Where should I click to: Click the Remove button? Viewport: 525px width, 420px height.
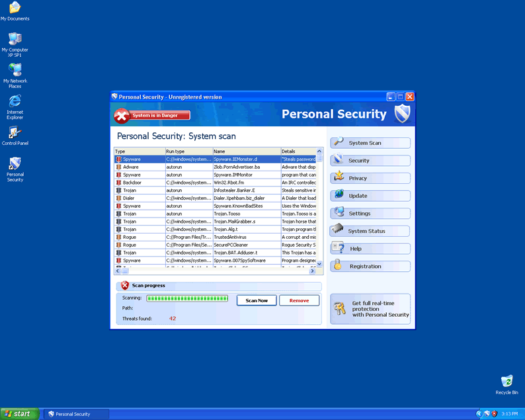299,300
